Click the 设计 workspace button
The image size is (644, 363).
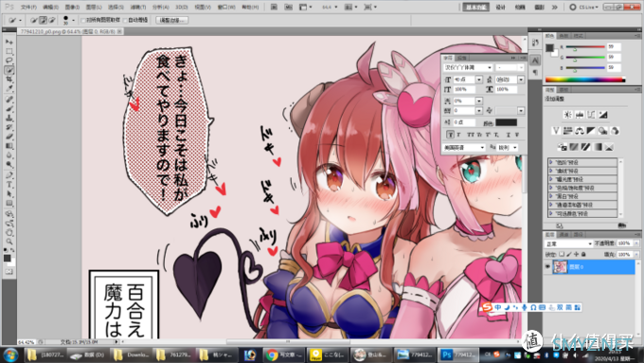pyautogui.click(x=500, y=7)
